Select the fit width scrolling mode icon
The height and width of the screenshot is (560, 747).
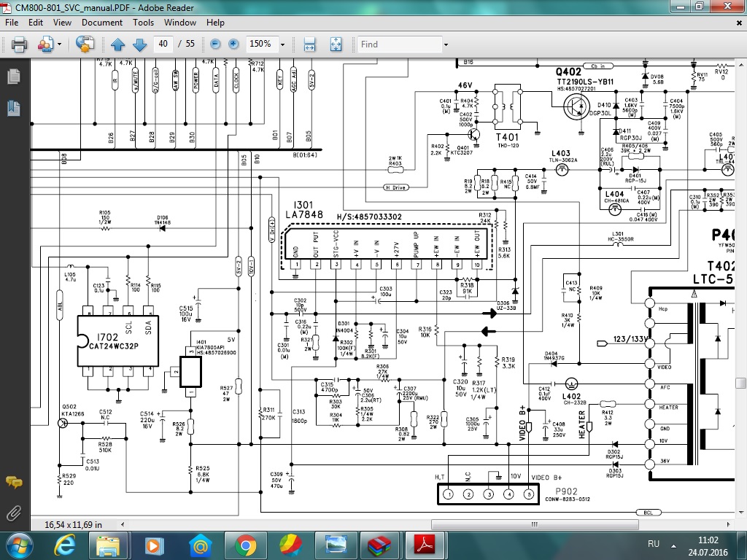[x=309, y=44]
